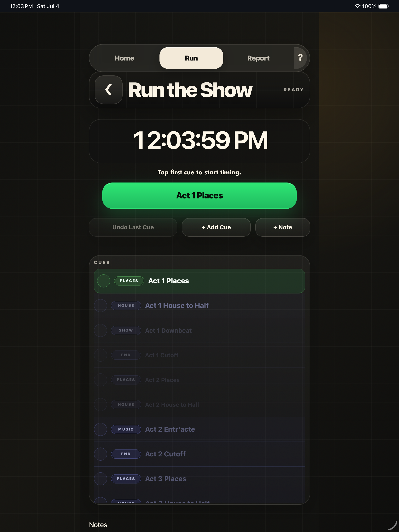Tap the MUSIC tag badge
399x532 pixels.
(126, 429)
